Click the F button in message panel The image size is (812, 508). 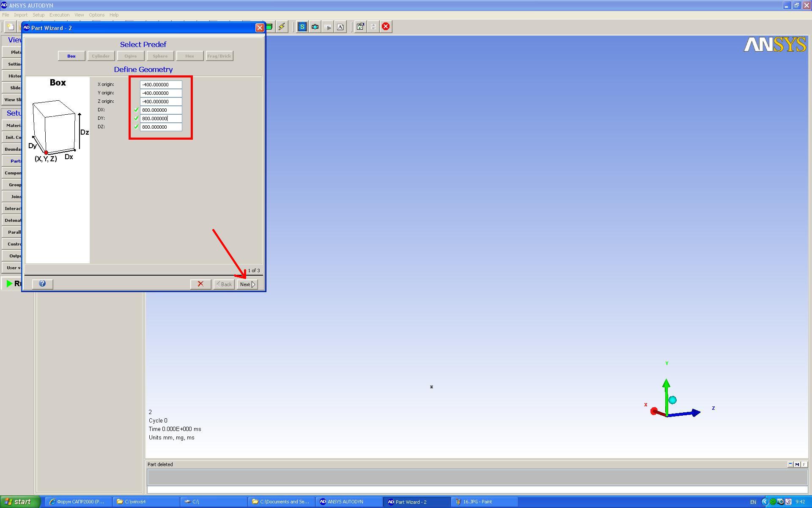804,464
